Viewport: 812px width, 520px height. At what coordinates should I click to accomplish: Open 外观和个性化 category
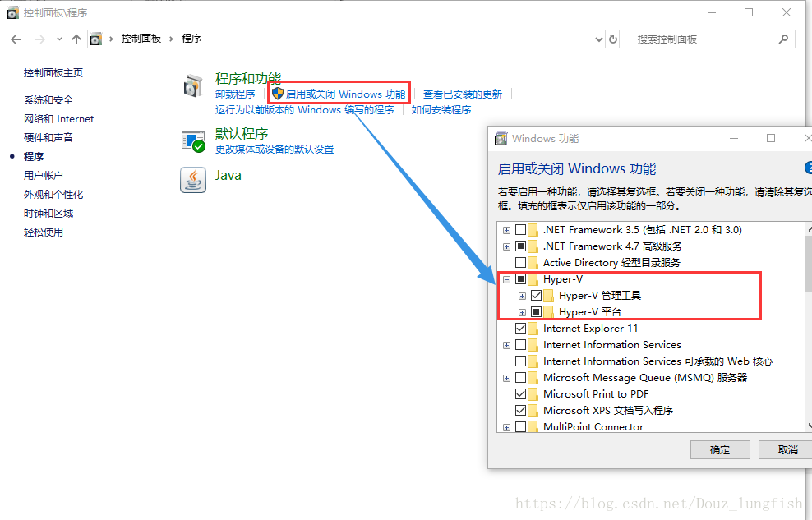click(x=53, y=195)
